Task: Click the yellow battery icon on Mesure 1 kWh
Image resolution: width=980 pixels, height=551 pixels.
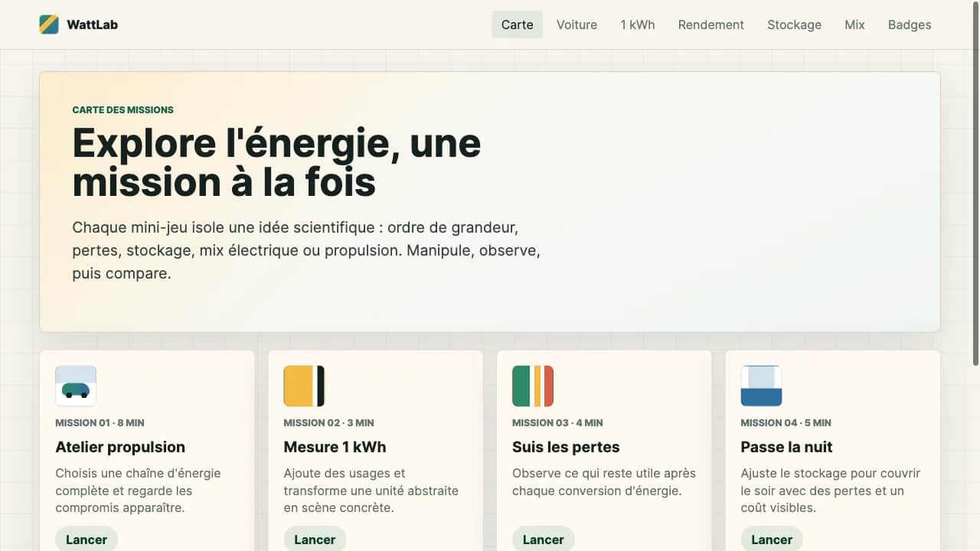Action: (304, 386)
